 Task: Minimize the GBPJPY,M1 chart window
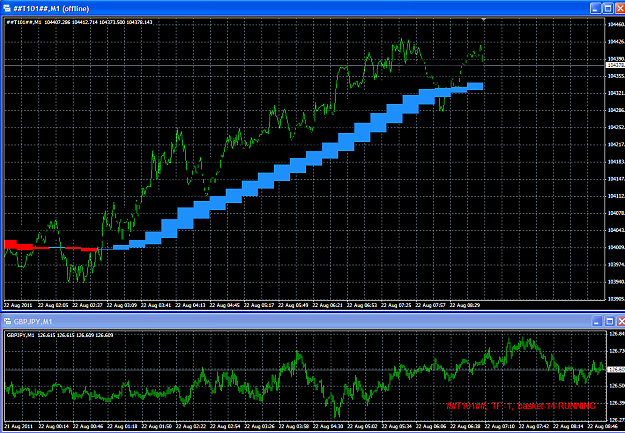pos(597,321)
